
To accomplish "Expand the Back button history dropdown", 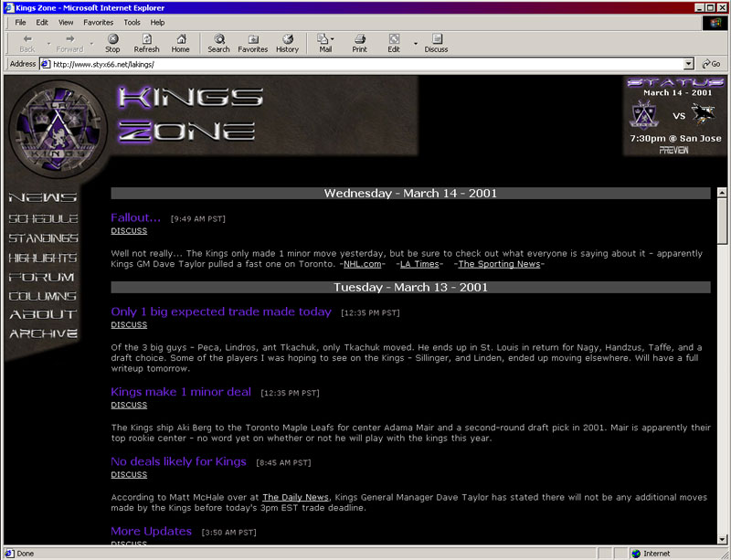I will pos(48,43).
